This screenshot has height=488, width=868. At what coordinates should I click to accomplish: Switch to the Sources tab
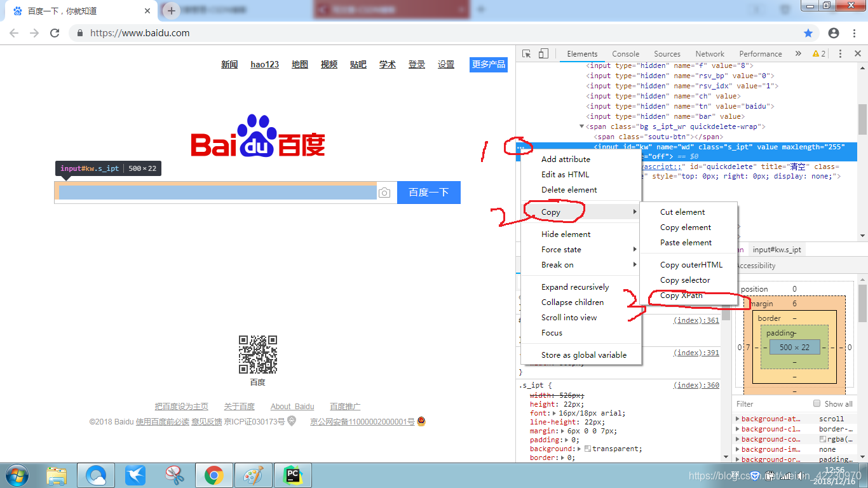tap(667, 54)
